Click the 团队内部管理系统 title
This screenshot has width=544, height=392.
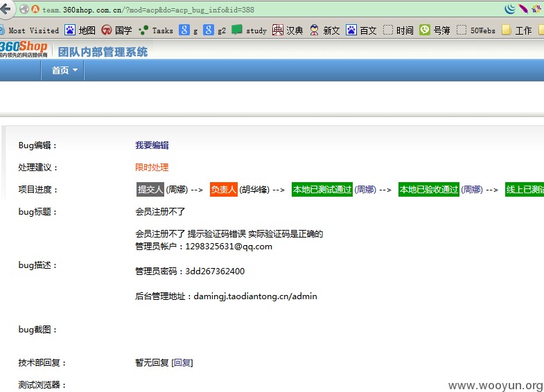tap(103, 52)
